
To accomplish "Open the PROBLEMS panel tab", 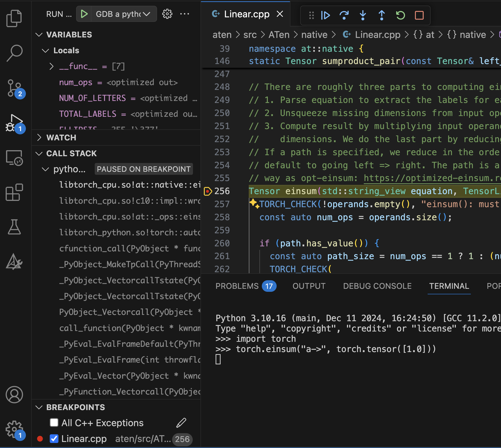I will click(x=237, y=286).
